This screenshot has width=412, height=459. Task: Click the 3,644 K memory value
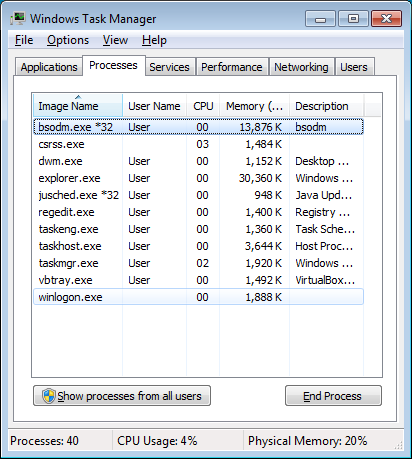pos(263,246)
